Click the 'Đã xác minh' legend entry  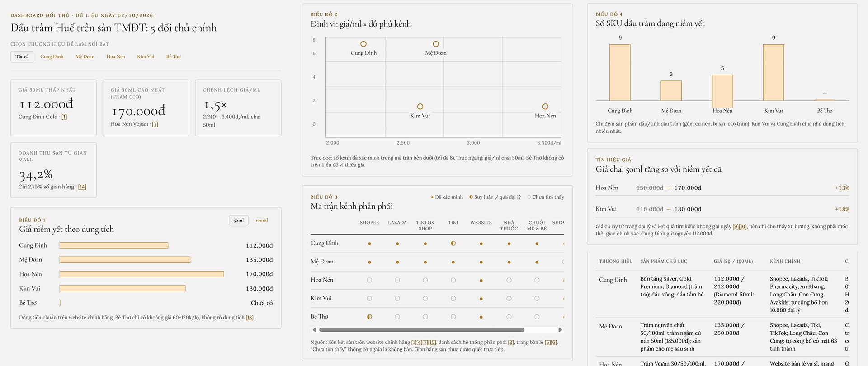pos(447,197)
